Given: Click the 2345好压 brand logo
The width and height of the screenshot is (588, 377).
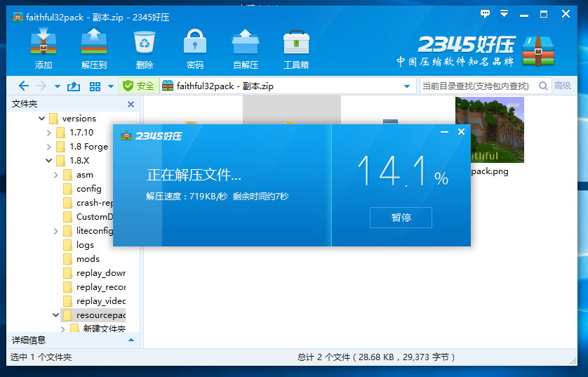Looking at the screenshot, I should (x=476, y=51).
